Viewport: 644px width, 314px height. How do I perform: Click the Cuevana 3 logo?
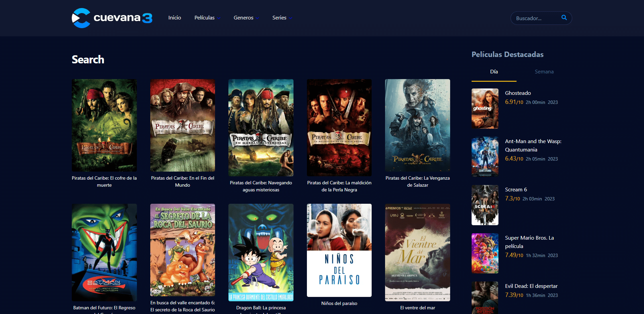[x=112, y=18]
